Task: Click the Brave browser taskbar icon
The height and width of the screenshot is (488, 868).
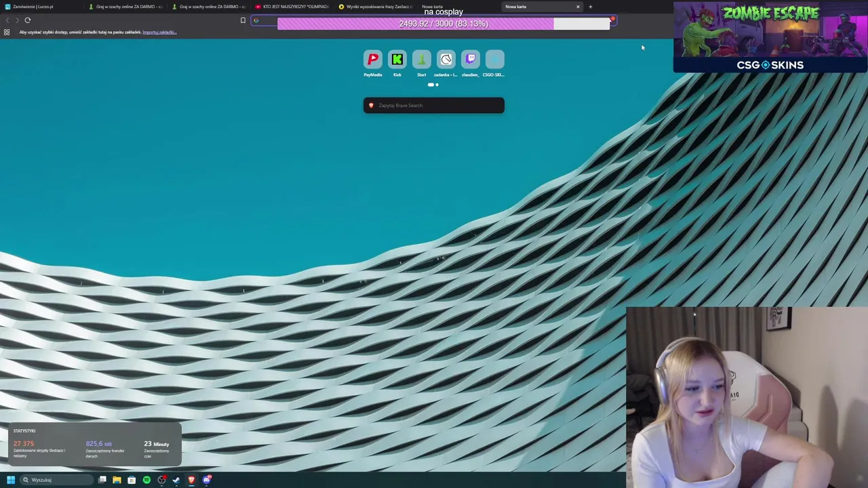Action: pos(191,480)
